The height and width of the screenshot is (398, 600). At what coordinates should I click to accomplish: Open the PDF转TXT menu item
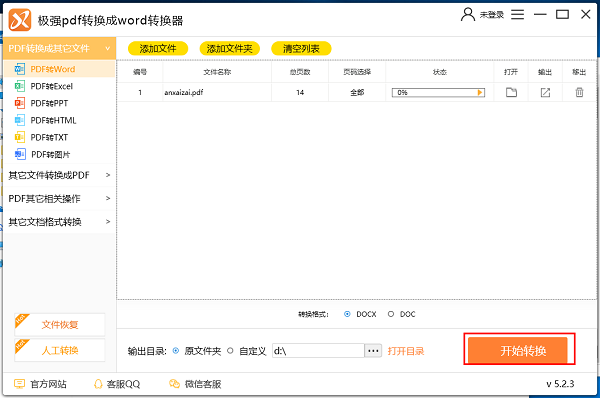tap(59, 137)
